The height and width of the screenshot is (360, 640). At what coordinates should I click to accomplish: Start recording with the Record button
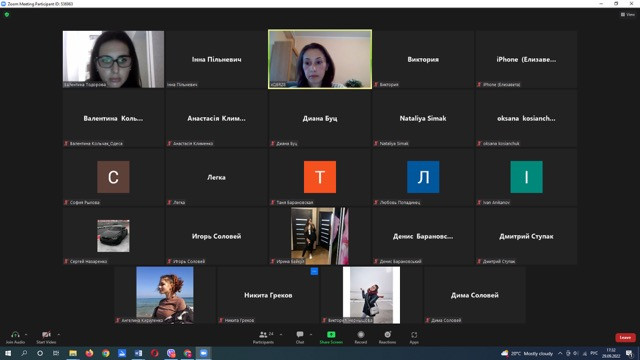361,337
